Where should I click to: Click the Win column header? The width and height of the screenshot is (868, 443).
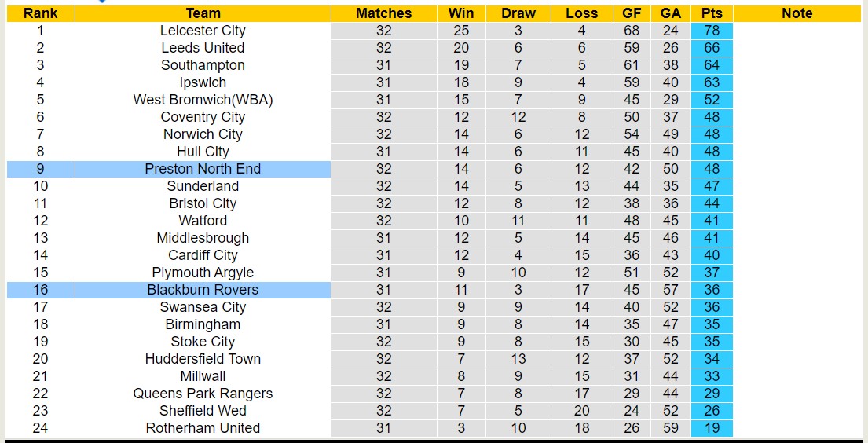coord(461,13)
